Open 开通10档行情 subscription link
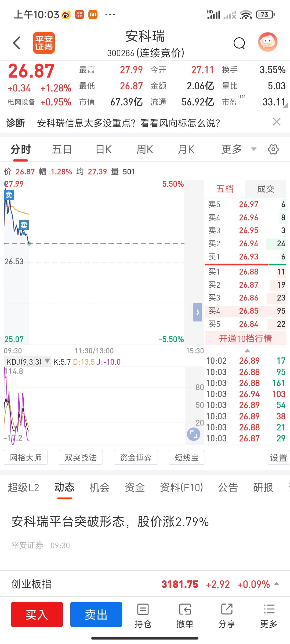 [245, 338]
